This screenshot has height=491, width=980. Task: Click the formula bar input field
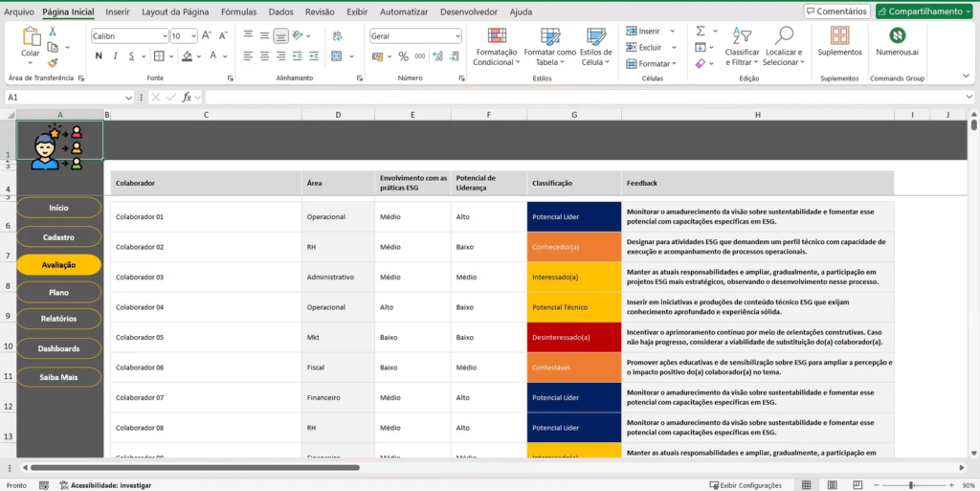click(574, 98)
